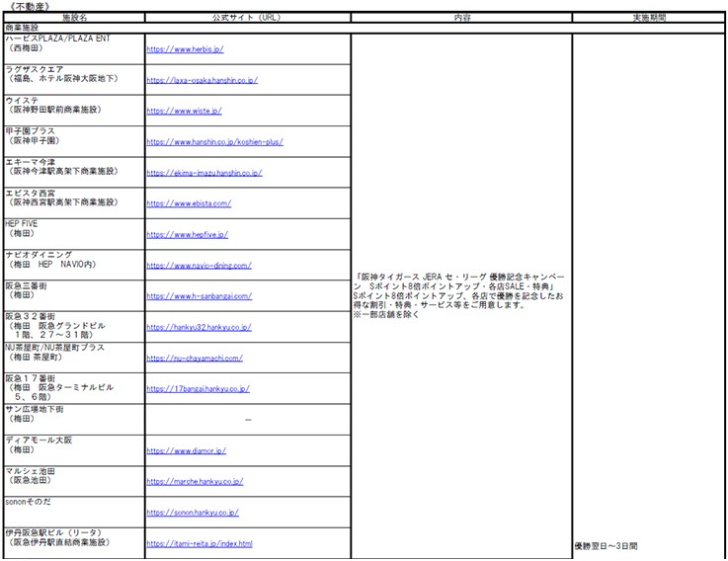Select the ※一部店舗を除く note

386,314
